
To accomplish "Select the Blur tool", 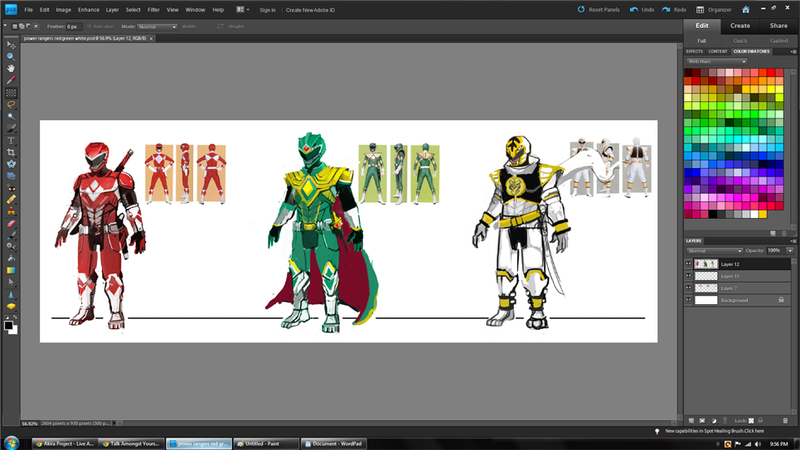I will (11, 294).
